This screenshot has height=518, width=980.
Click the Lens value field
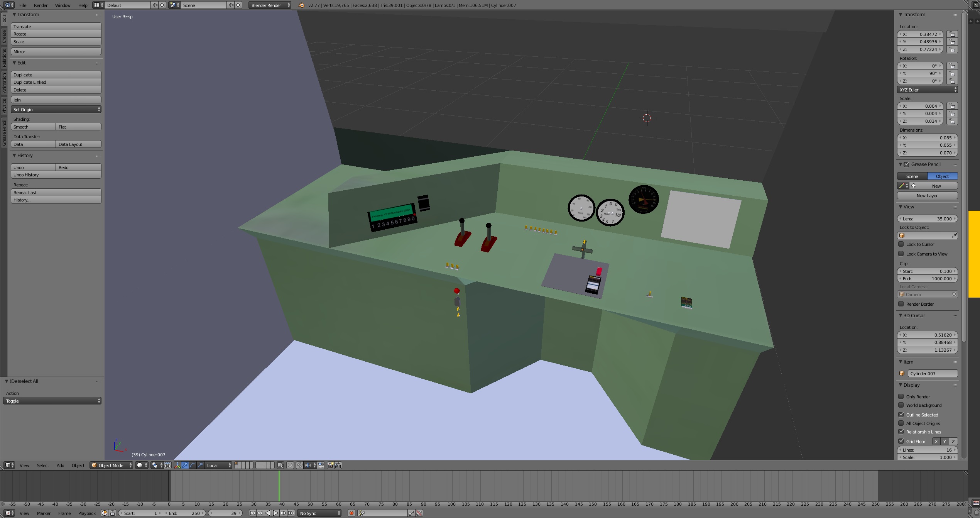click(x=927, y=218)
